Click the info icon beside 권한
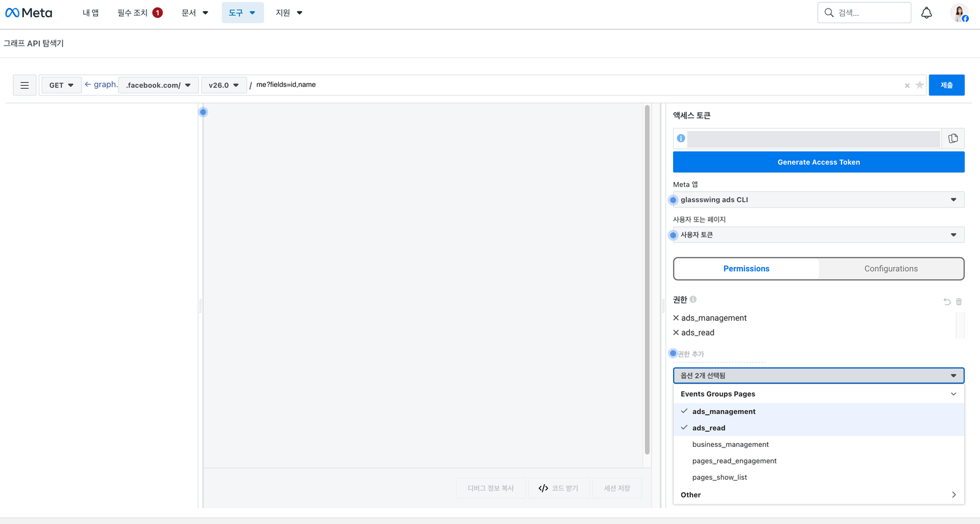Viewport: 980px width, 524px height. pyautogui.click(x=693, y=299)
